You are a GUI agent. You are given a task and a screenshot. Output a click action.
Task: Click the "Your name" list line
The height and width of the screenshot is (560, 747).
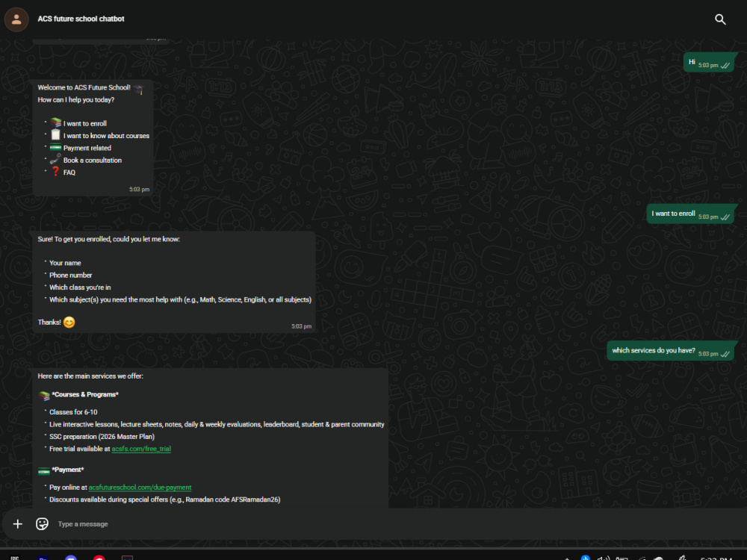[65, 263]
